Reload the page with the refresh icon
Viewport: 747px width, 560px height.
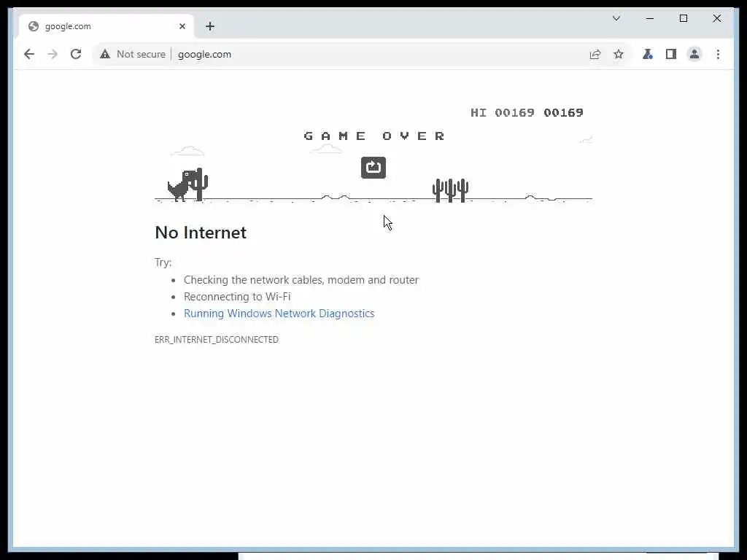pos(76,54)
